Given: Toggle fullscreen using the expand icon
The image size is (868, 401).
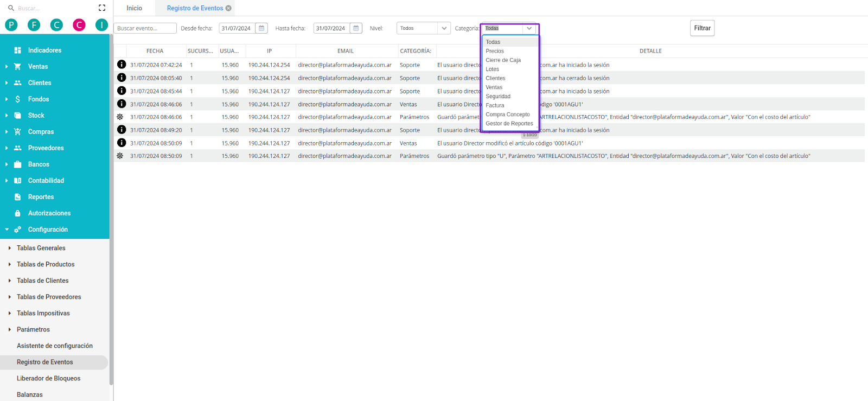Looking at the screenshot, I should point(102,8).
